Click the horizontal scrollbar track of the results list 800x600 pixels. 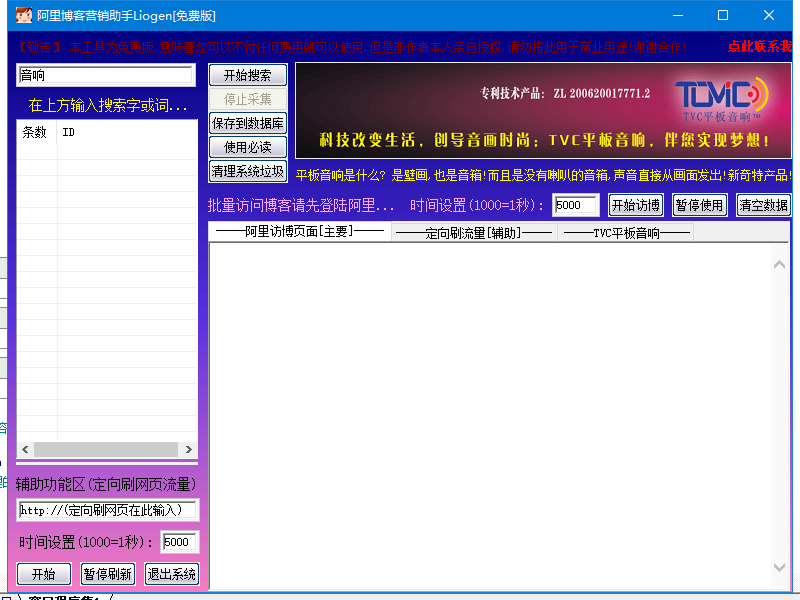tap(106, 449)
